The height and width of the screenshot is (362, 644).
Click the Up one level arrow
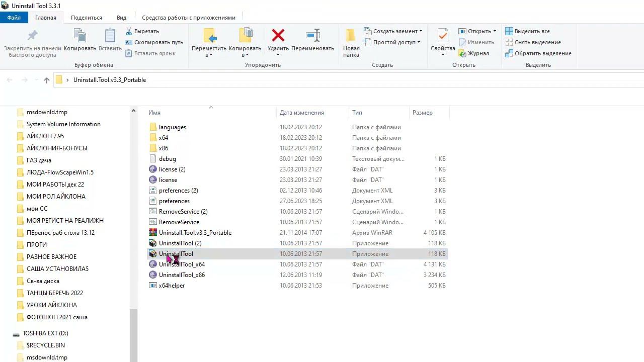tap(47, 80)
